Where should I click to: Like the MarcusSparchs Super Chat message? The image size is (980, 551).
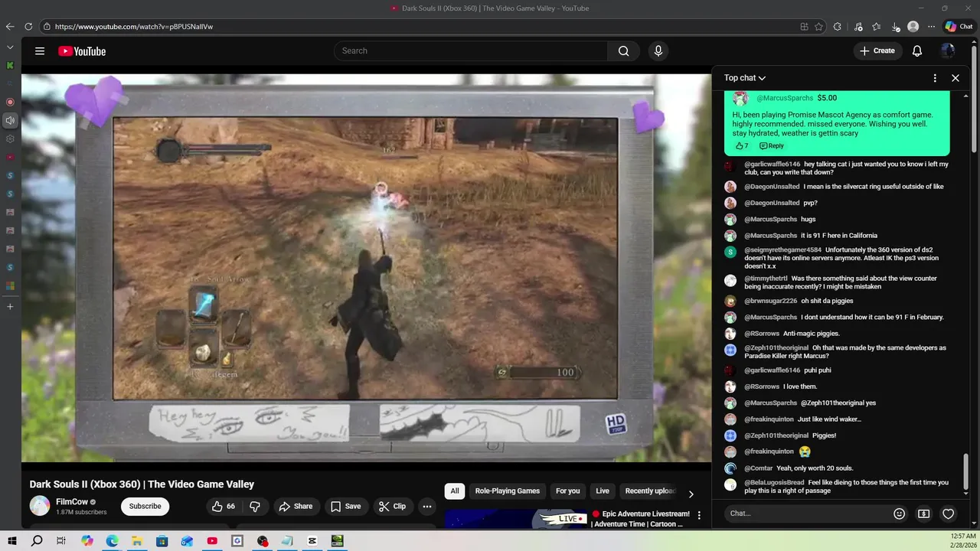pos(741,145)
